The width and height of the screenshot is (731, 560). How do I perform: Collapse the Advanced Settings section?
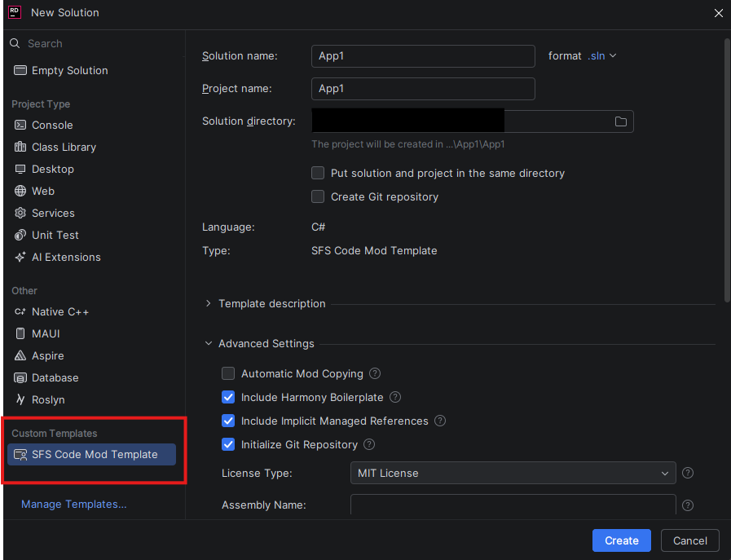(x=208, y=344)
